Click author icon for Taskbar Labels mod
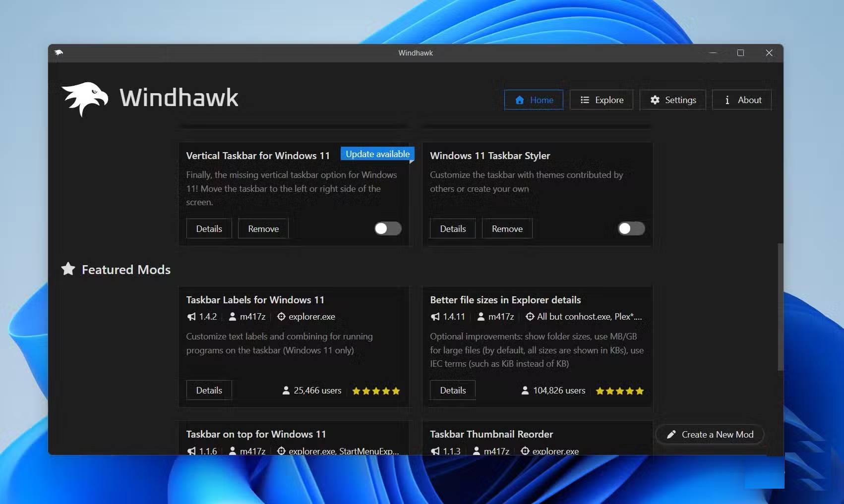Viewport: 844px width, 504px height. [x=233, y=317]
